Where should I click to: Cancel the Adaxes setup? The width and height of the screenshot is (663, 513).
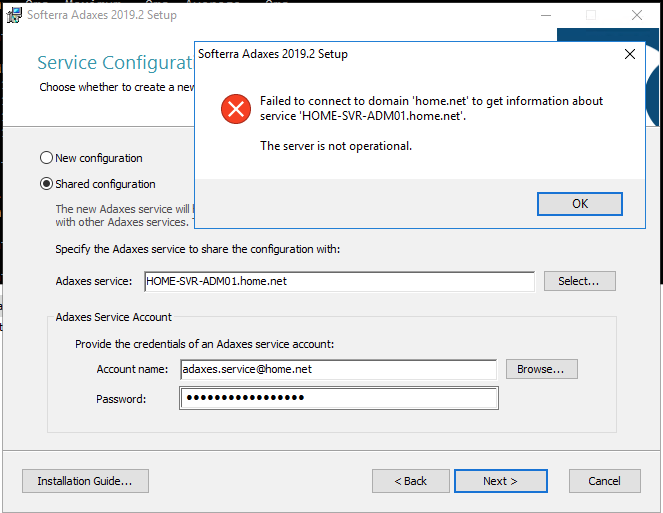(605, 481)
